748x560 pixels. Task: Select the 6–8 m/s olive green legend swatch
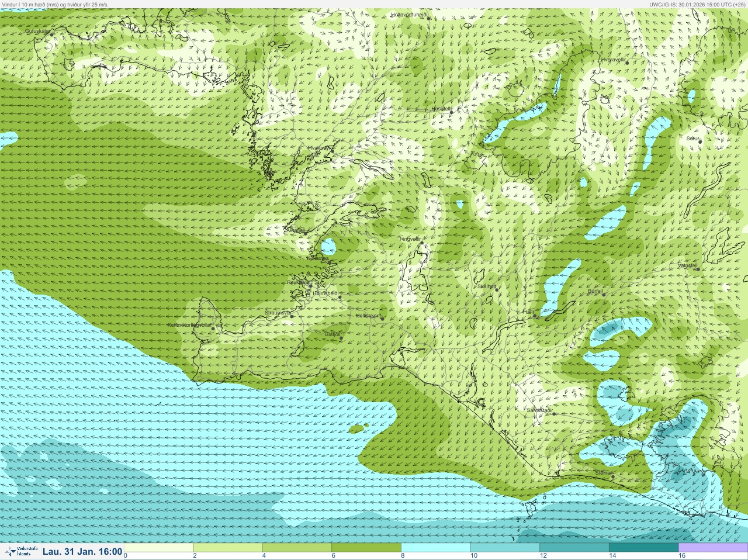point(366,548)
